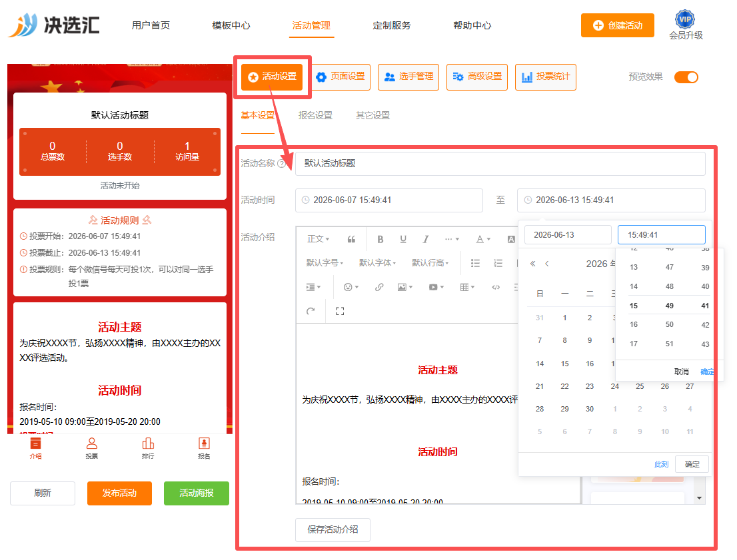Image resolution: width=737 pixels, height=560 pixels.
Task: Open the insert image dropdown
Action: [x=404, y=287]
